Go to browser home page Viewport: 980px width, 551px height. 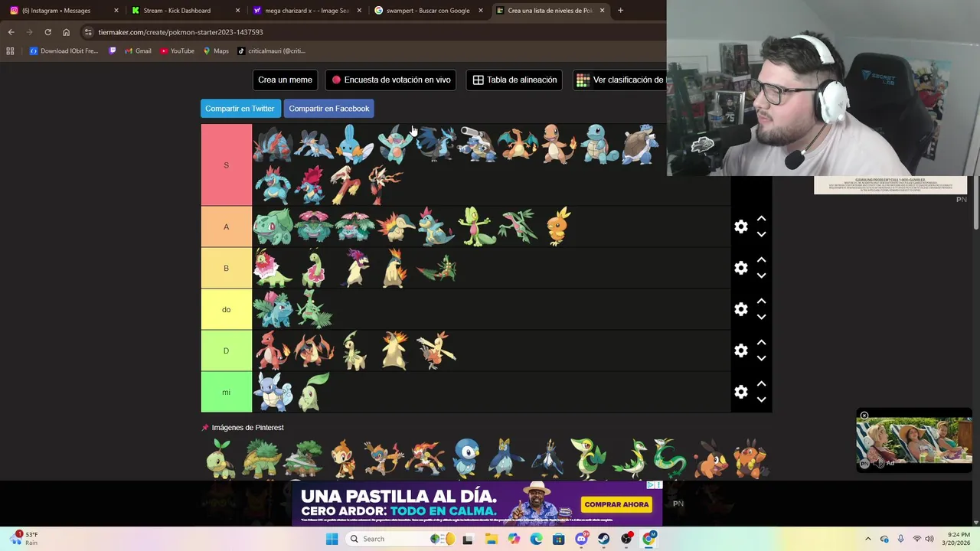point(66,32)
